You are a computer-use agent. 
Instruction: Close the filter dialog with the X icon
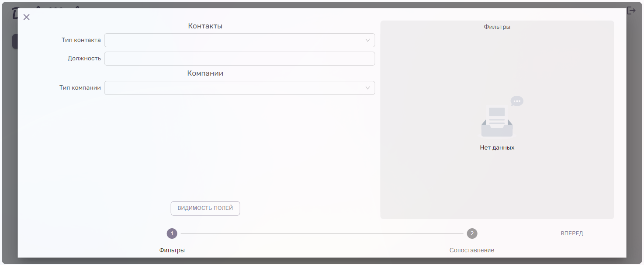(x=26, y=17)
